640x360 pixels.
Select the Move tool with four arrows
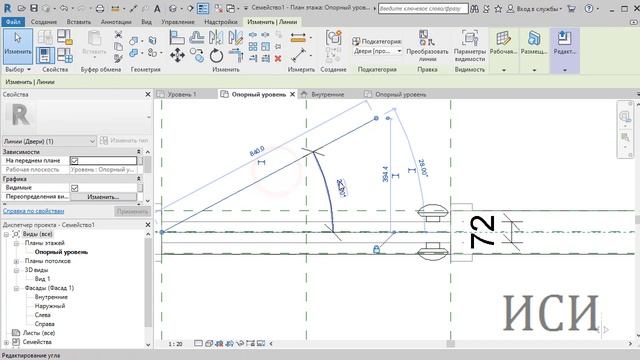click(x=177, y=55)
